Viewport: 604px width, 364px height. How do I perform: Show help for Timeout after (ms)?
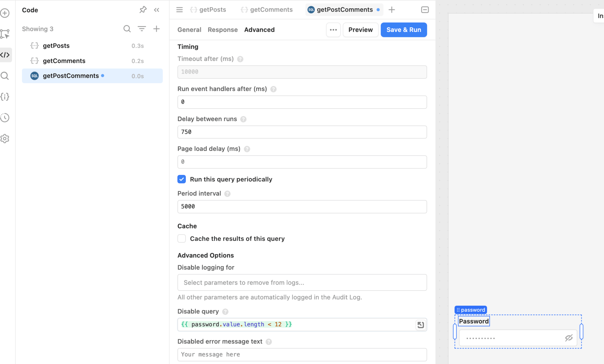[240, 59]
